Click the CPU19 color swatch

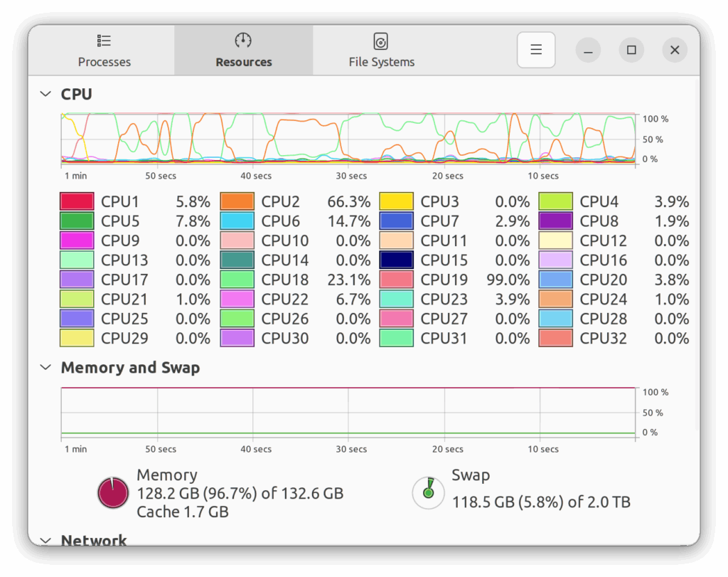(x=396, y=280)
